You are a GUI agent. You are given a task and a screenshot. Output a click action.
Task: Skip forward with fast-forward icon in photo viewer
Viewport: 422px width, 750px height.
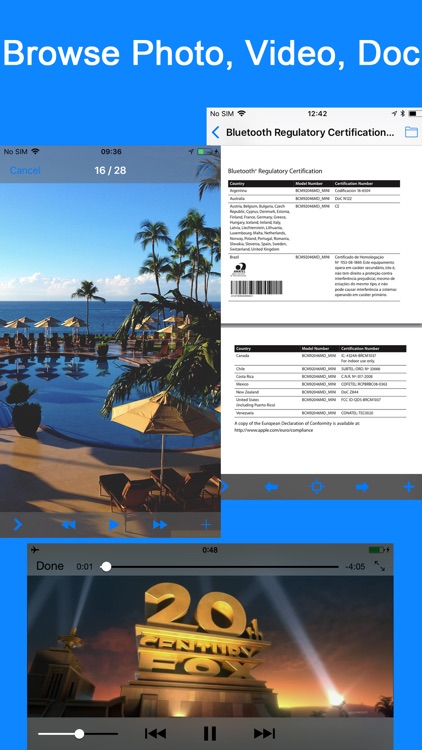click(160, 525)
